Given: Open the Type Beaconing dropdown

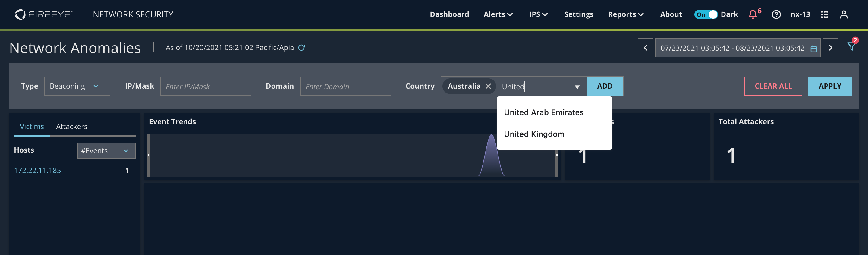Looking at the screenshot, I should click(x=77, y=86).
